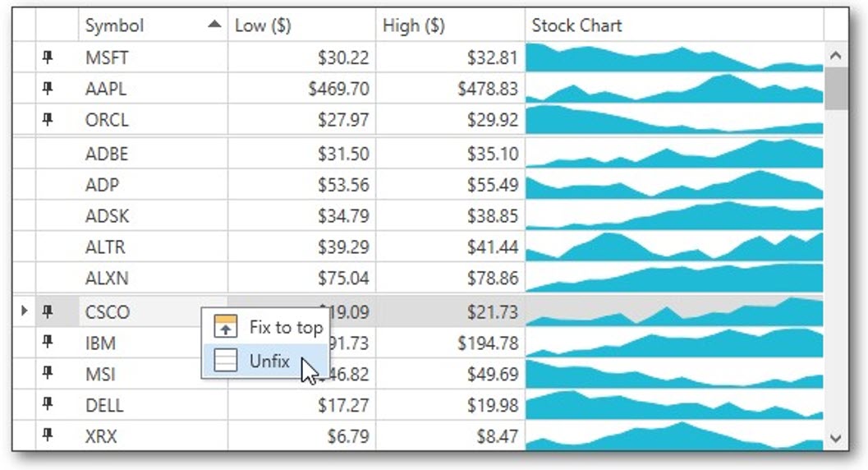Select the ADBE row symbol cell

[153, 154]
